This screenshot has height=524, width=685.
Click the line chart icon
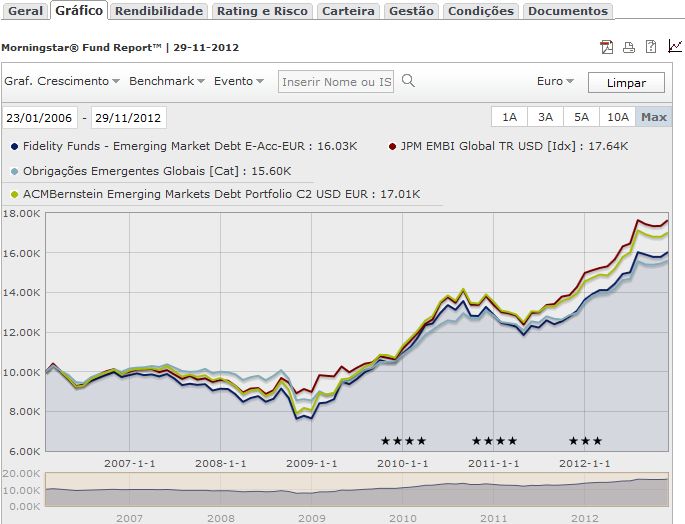pyautogui.click(x=675, y=46)
